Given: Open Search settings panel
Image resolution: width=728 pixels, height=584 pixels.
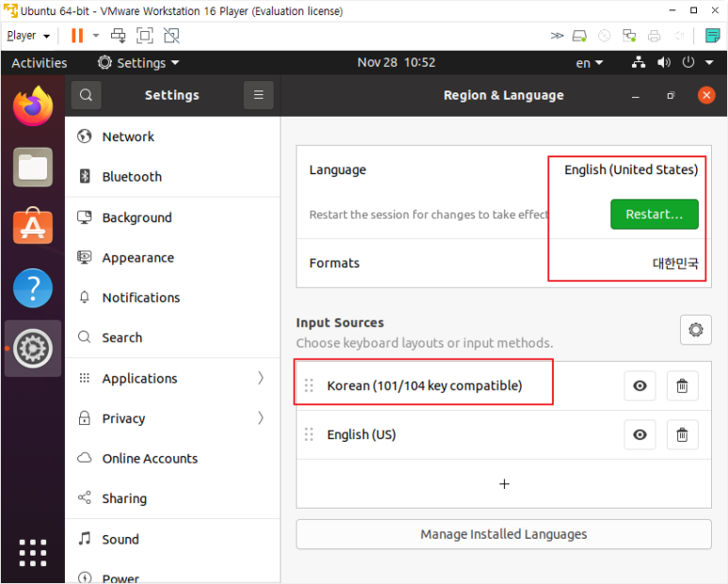Looking at the screenshot, I should pos(172,337).
